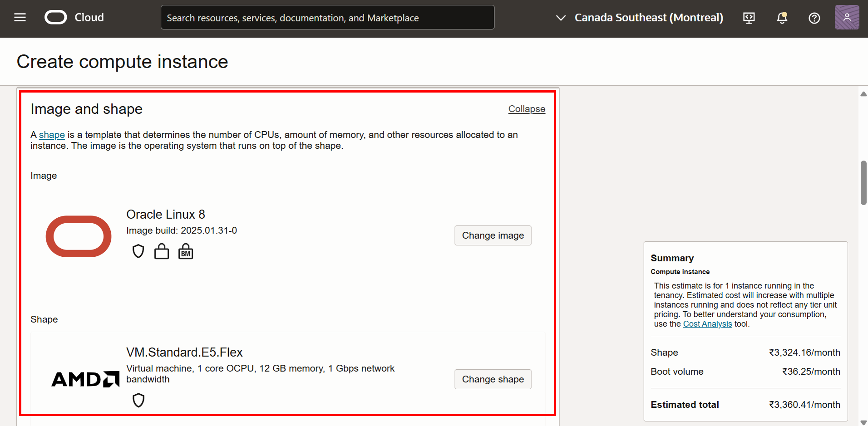Click the Change image button
868x426 pixels.
click(493, 235)
